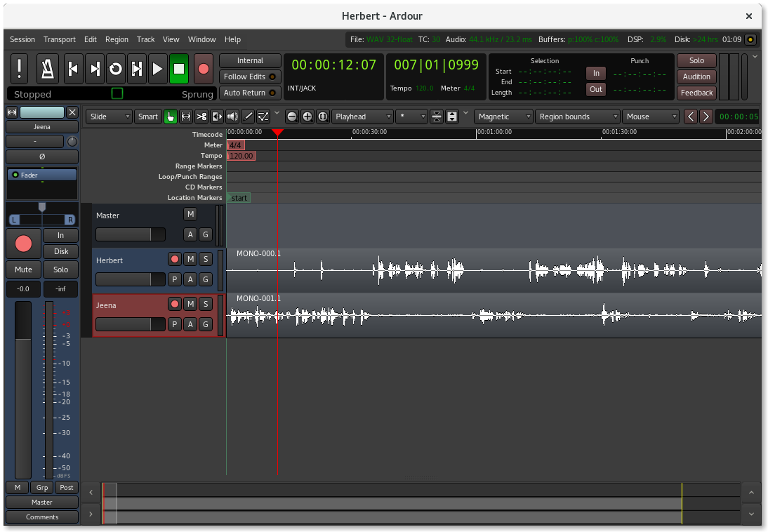
Task: Open the Window menu
Action: [201, 39]
